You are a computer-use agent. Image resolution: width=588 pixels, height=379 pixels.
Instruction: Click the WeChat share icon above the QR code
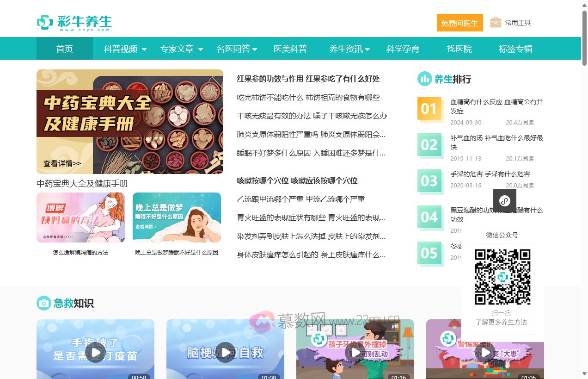[504, 201]
